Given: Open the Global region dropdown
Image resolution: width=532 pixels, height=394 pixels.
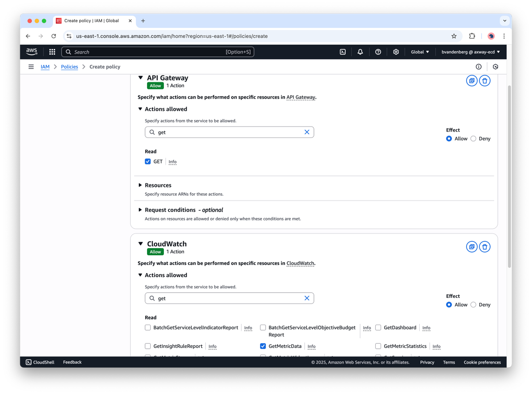Looking at the screenshot, I should tap(420, 52).
